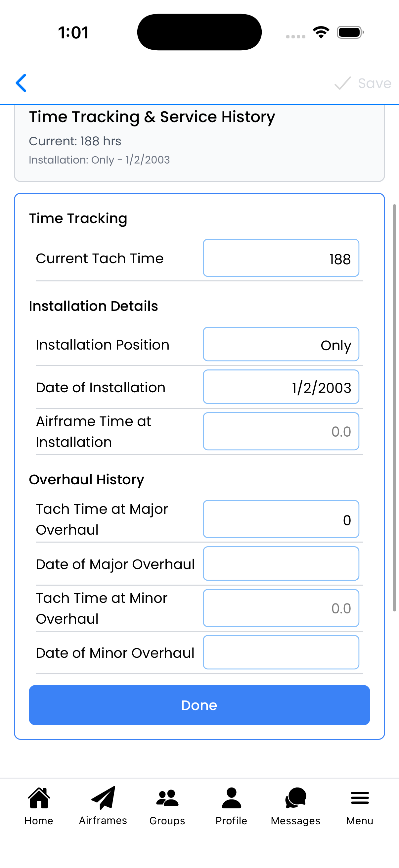
Task: Edit Tach Time at Major Overhaul
Action: [281, 519]
